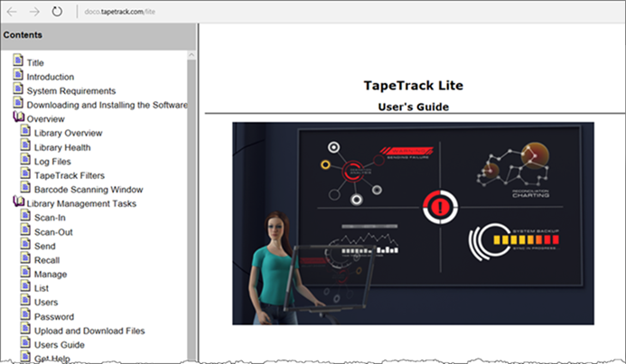Open the Introduction topic
The height and width of the screenshot is (364, 626).
point(51,77)
